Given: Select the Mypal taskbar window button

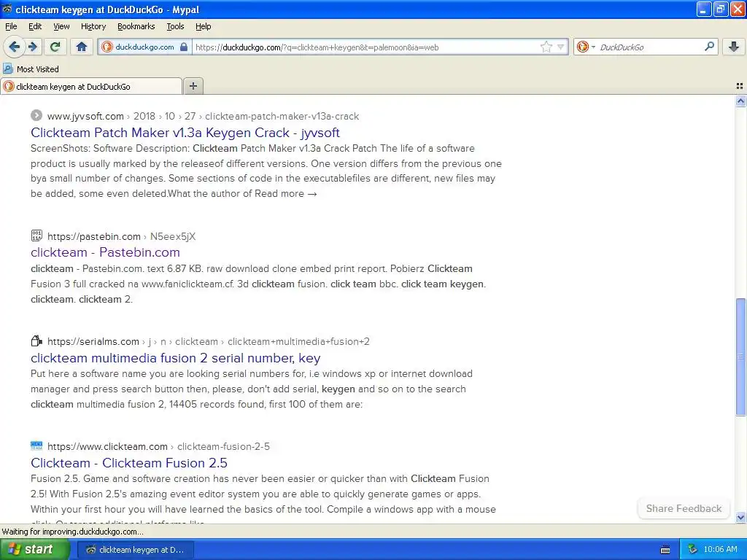Looking at the screenshot, I should coord(135,550).
